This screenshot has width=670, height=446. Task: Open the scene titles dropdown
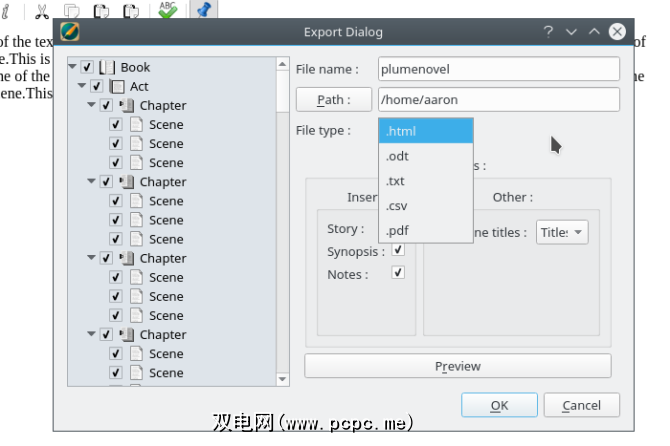[562, 232]
